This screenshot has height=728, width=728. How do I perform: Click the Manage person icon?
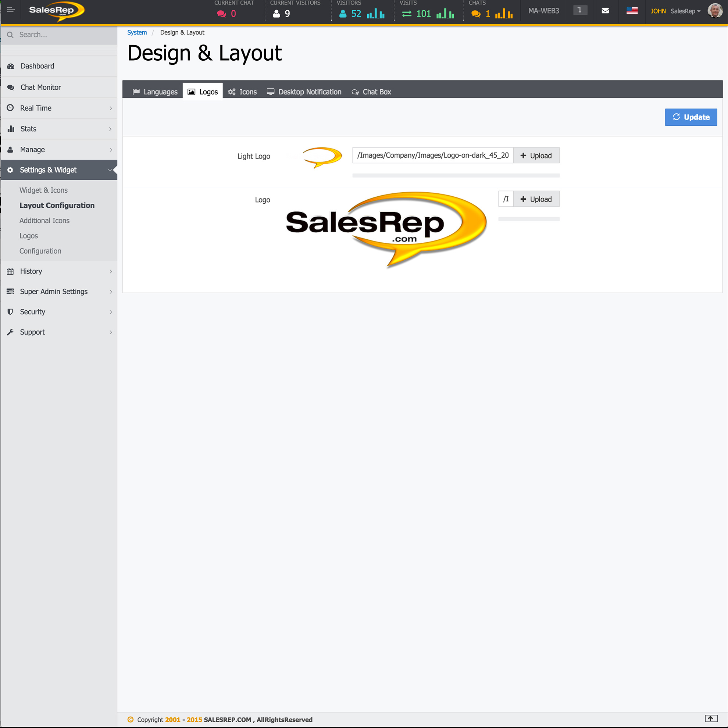(x=10, y=150)
